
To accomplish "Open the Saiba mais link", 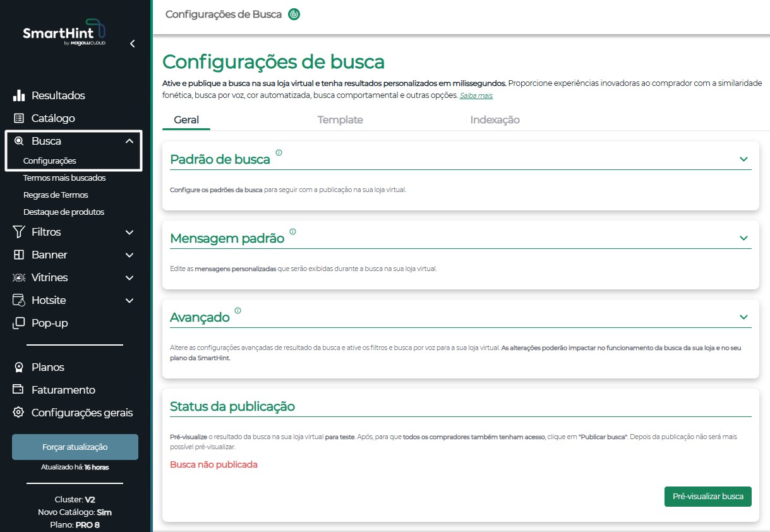I will tap(476, 95).
